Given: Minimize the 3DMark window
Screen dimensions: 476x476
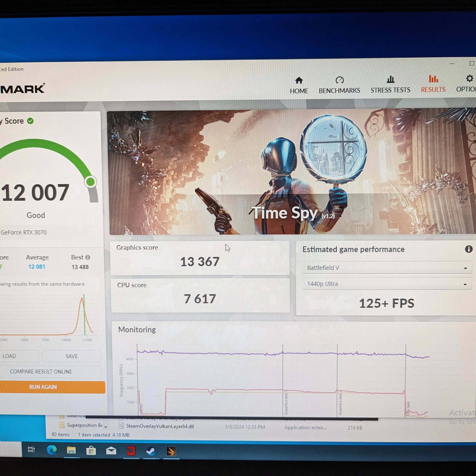Looking at the screenshot, I should click(x=452, y=64).
